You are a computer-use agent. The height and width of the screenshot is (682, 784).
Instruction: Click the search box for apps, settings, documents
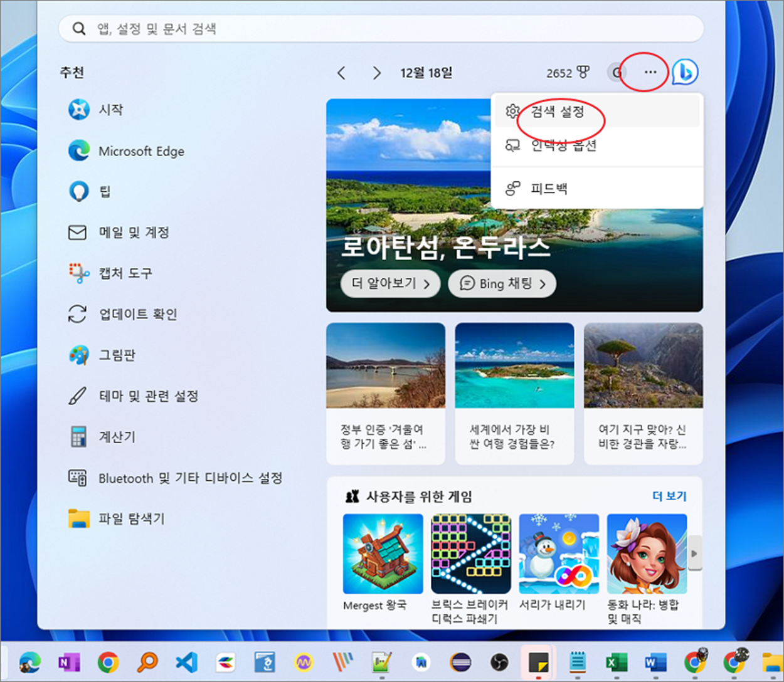[381, 29]
